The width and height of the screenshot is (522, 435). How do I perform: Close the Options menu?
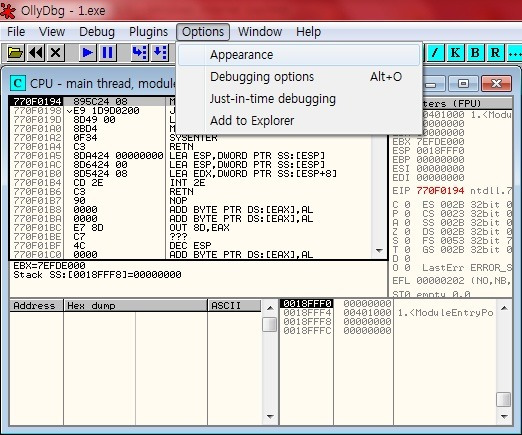pyautogui.click(x=203, y=32)
